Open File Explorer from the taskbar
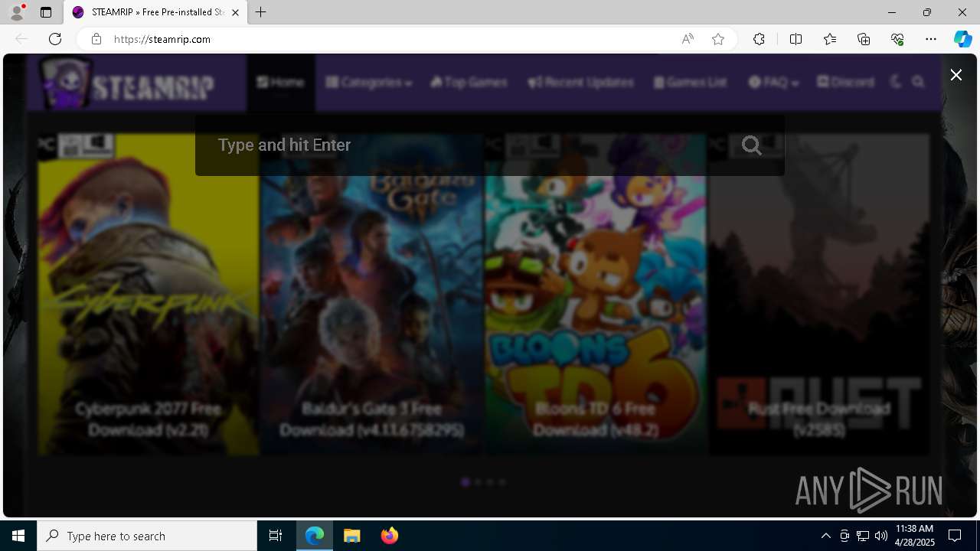 coord(352,536)
